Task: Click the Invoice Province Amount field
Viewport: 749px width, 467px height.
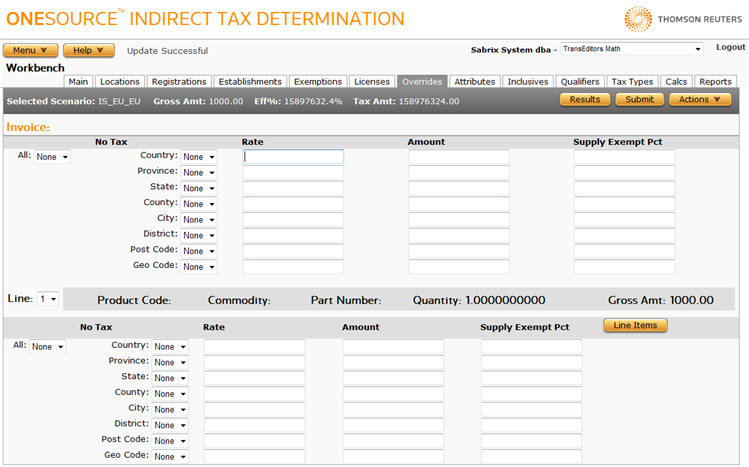Action: tap(459, 173)
